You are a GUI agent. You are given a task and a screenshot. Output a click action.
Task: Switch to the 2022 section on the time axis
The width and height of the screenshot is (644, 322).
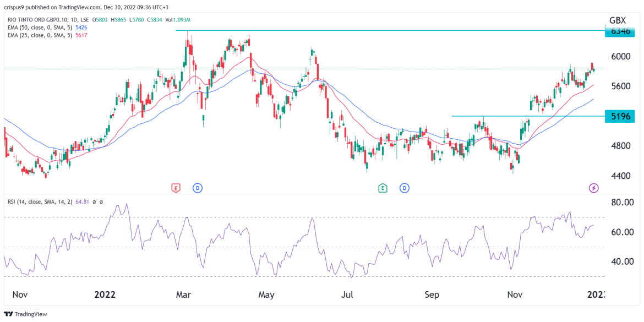(x=105, y=294)
